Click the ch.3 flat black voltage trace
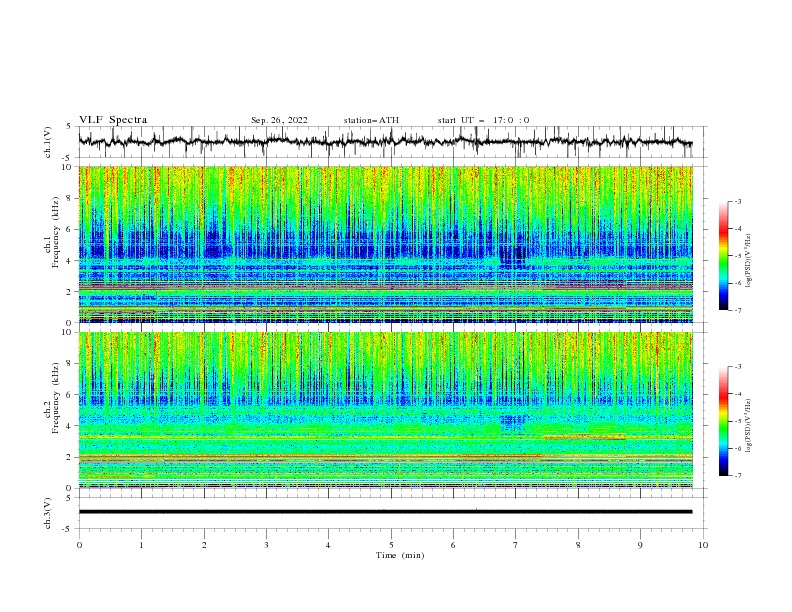Image resolution: width=792 pixels, height=612 pixels. tap(385, 512)
